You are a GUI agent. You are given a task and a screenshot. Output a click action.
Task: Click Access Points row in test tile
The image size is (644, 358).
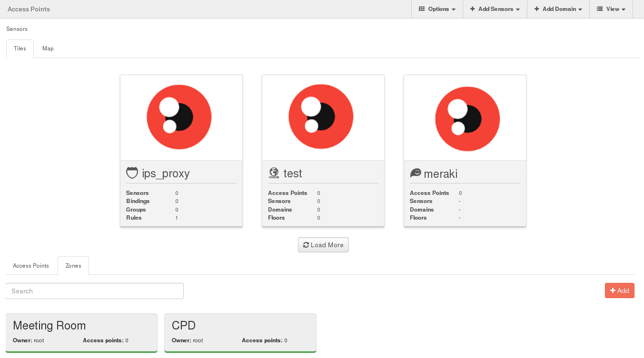(x=323, y=193)
